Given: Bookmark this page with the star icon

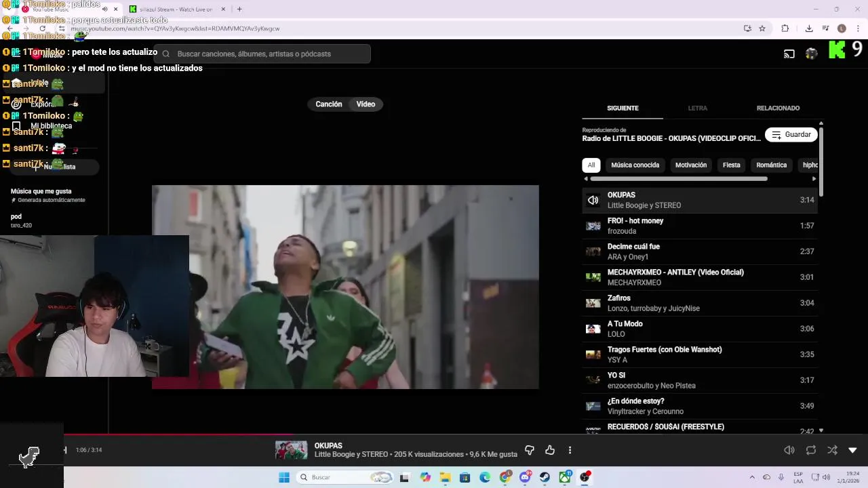Looking at the screenshot, I should pyautogui.click(x=762, y=28).
